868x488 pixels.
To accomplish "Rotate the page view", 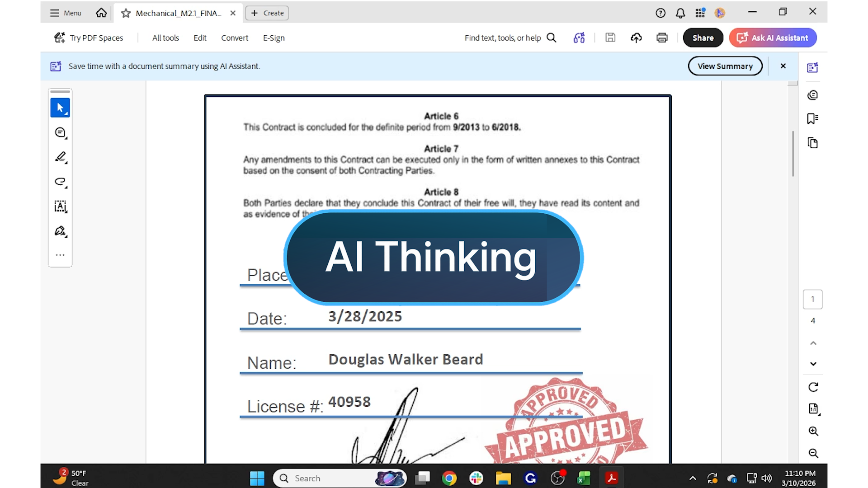I will [813, 387].
